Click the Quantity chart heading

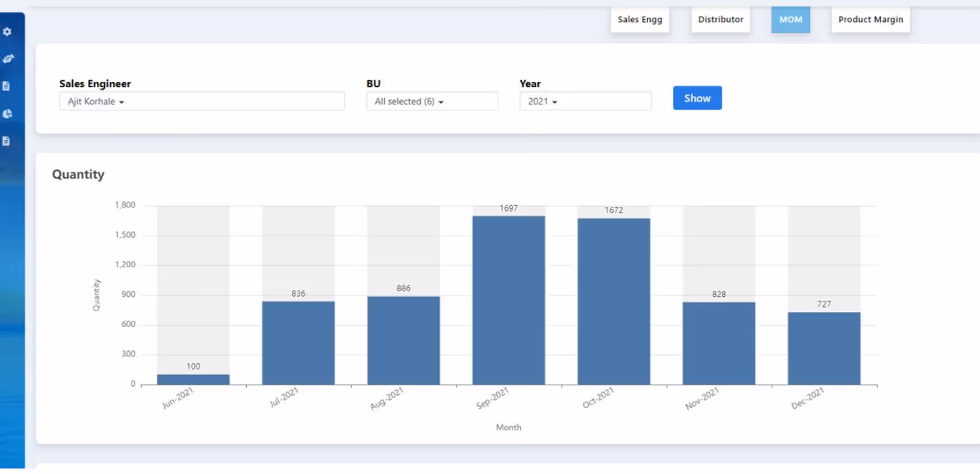78,174
